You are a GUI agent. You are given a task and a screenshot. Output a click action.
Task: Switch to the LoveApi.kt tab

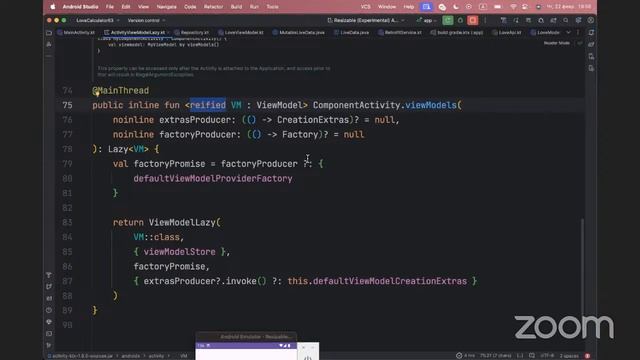pos(507,33)
